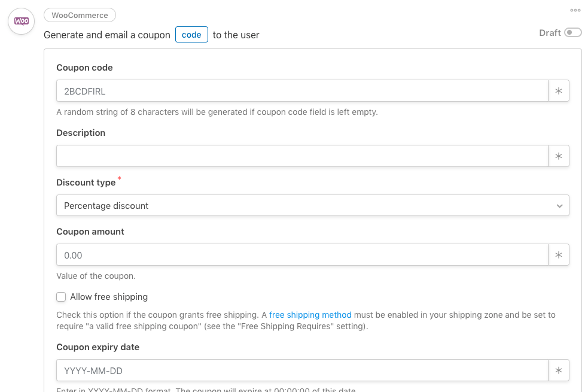Viewport: 588px width, 392px height.
Task: Open the free shipping method link
Action: point(310,315)
